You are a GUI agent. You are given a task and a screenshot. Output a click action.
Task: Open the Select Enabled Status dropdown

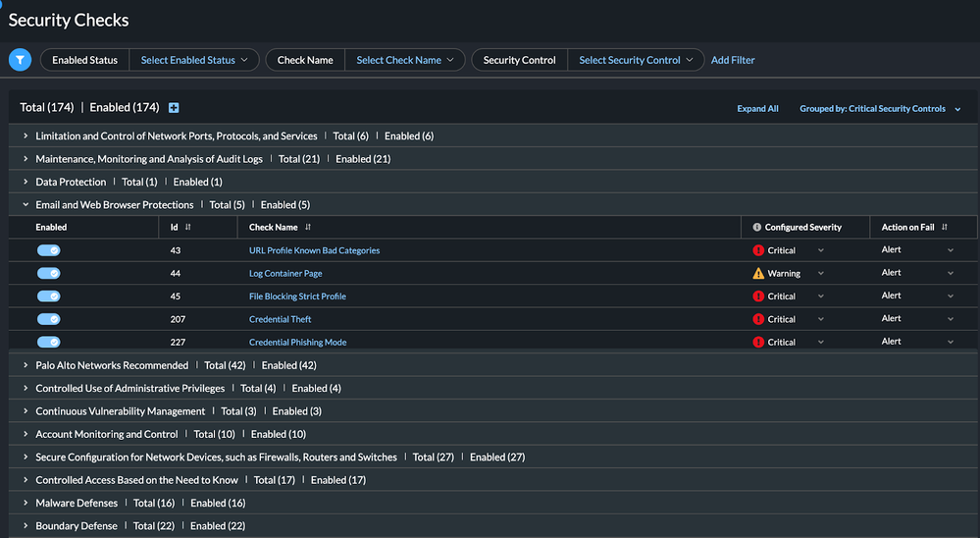pos(194,60)
